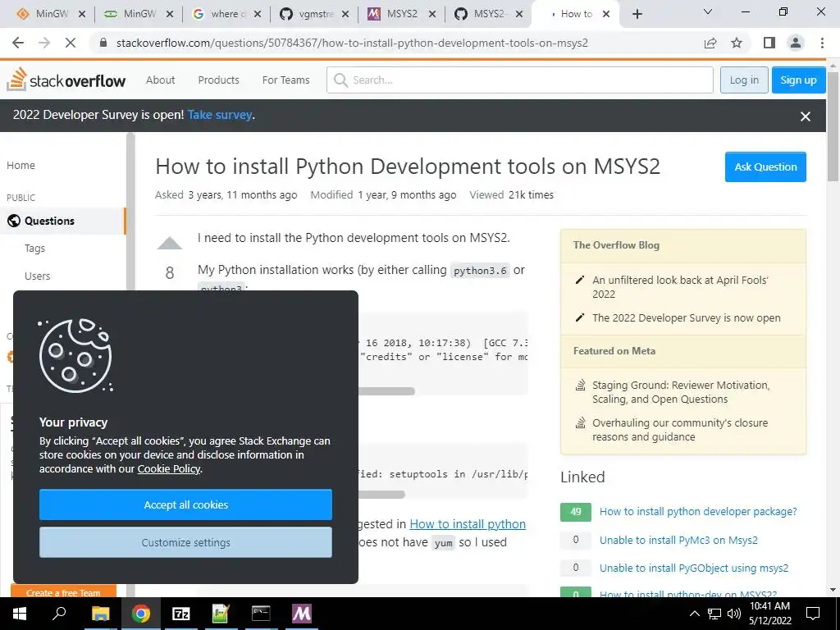Open the Cookie Policy link
This screenshot has height=630, width=840.
coord(169,468)
